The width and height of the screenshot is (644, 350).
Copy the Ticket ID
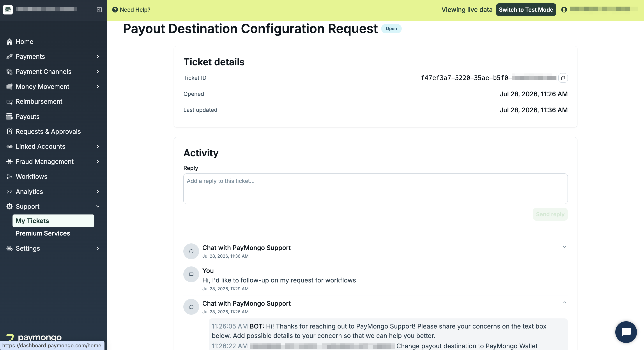tap(563, 78)
